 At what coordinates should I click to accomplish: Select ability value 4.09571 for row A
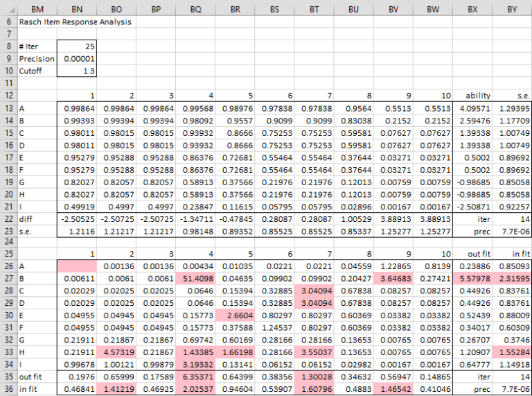point(472,108)
